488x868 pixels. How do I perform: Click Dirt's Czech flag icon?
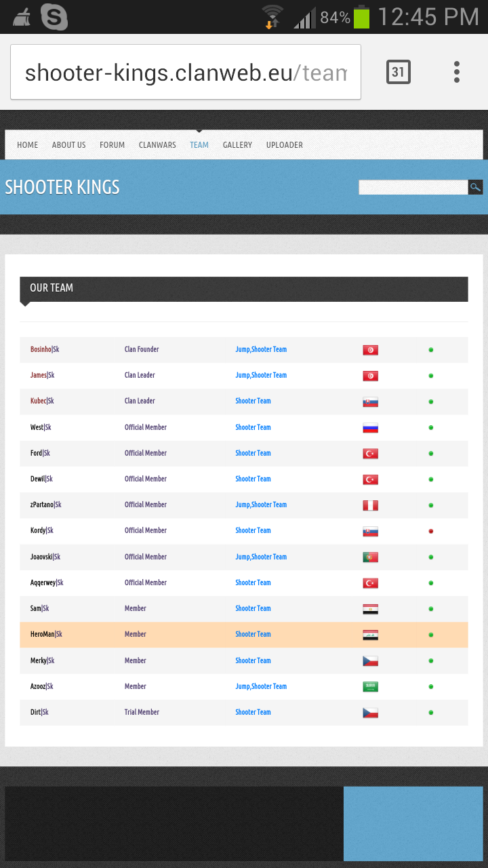pyautogui.click(x=370, y=713)
